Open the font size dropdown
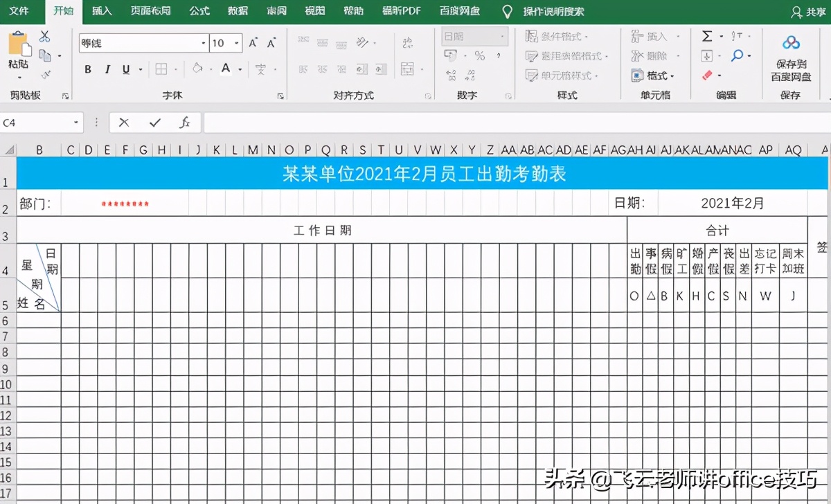 (236, 43)
